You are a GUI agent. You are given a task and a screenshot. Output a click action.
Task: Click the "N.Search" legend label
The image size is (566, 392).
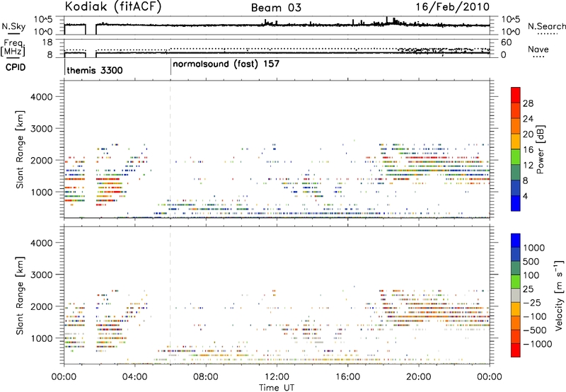click(x=546, y=26)
